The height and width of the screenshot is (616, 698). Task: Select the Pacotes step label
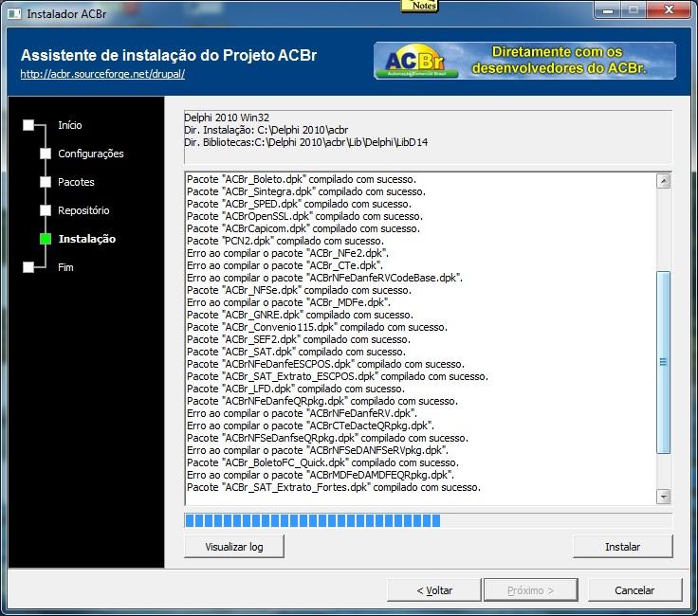point(76,182)
